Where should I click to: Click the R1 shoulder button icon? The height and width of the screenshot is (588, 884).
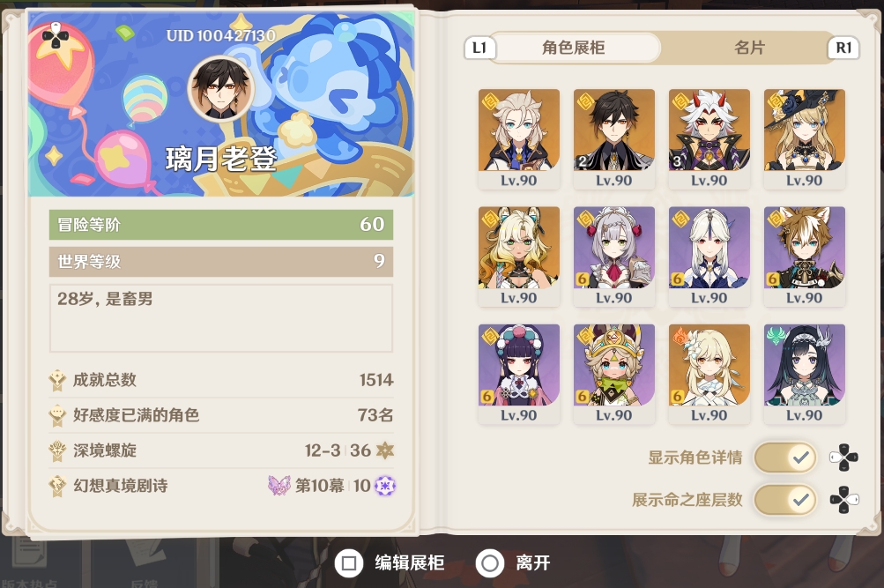click(x=843, y=48)
